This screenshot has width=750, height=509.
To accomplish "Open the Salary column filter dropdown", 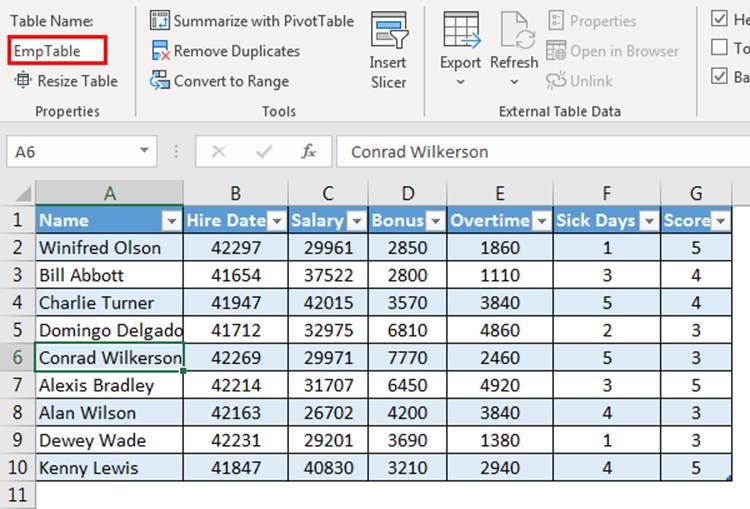I will point(356,221).
